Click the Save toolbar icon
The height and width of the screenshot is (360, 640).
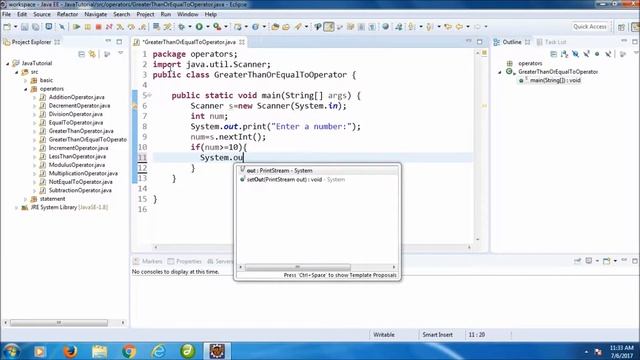tap(25, 27)
